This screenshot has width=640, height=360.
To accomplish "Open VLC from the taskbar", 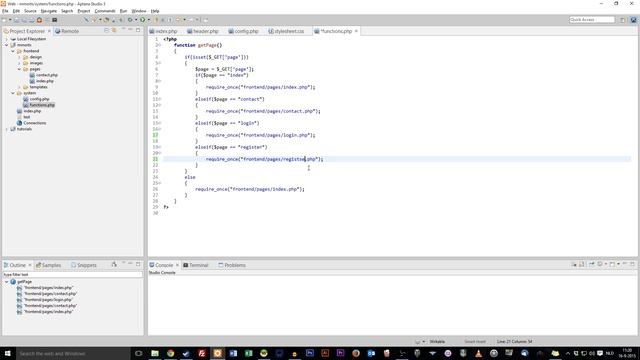I will (478, 353).
